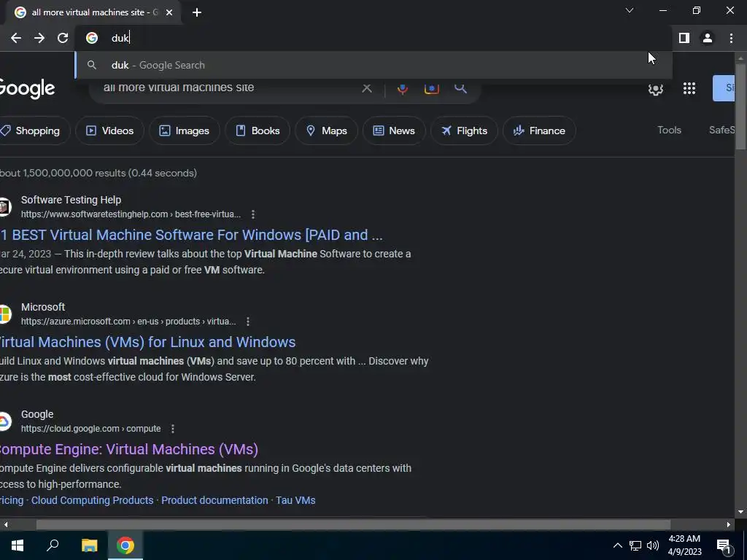Screen dimensions: 747x560
Task: Open the 'Tau VMs' sitelink
Action: pos(295,500)
